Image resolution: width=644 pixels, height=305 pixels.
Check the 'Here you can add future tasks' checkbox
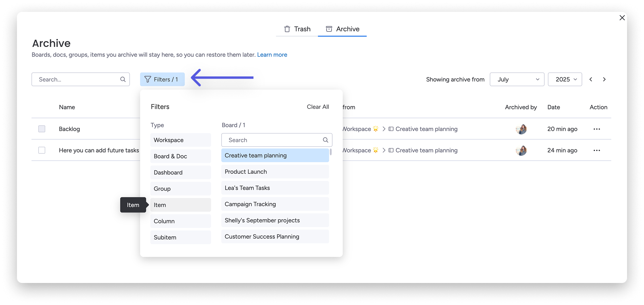[x=42, y=150]
